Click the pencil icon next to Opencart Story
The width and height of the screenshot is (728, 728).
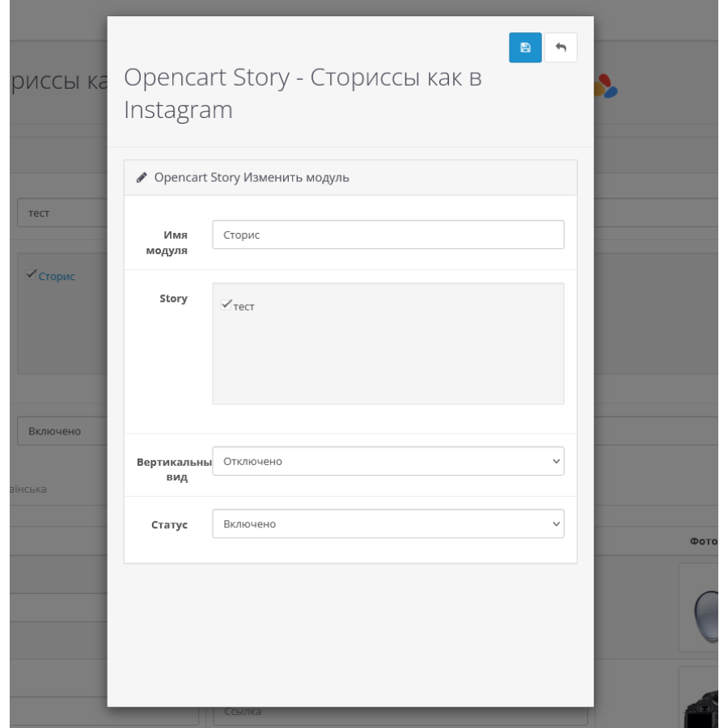click(x=142, y=177)
